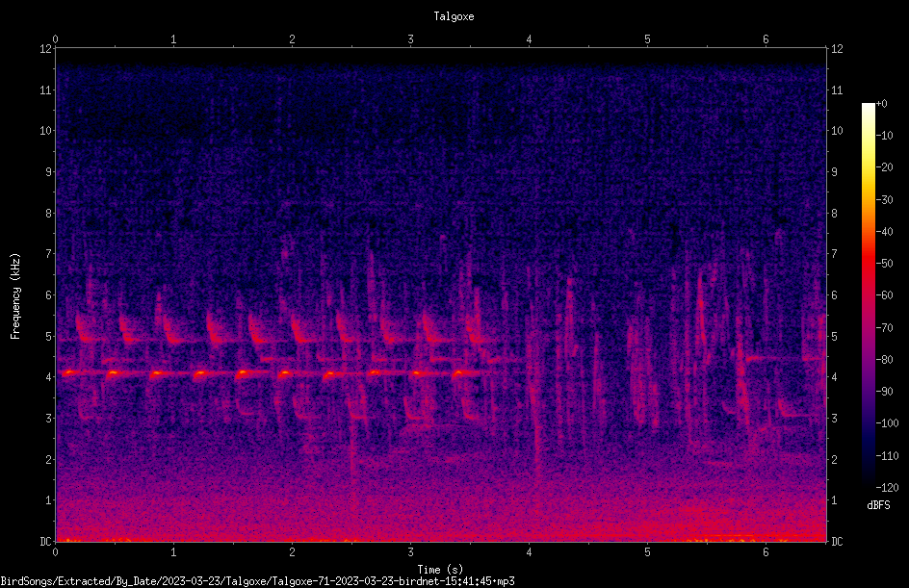Click the DC label on the left axis
This screenshot has height=588, width=909.
coord(46,541)
